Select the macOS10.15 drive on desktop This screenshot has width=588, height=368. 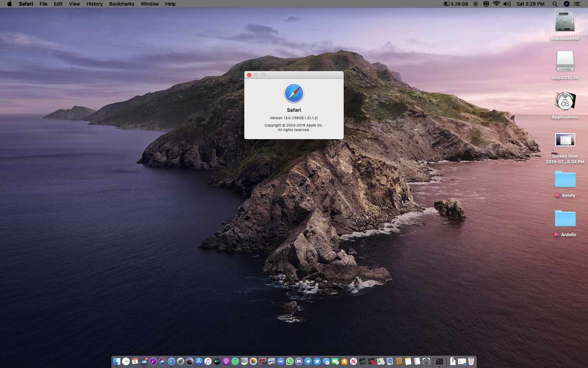click(x=565, y=61)
